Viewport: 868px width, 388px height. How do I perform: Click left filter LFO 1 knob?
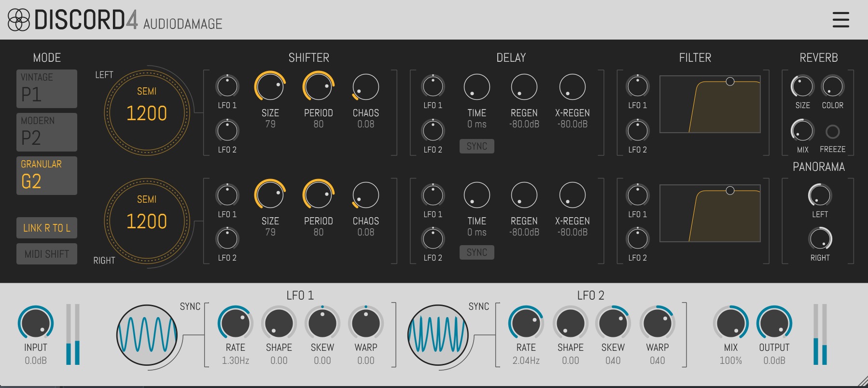click(638, 86)
